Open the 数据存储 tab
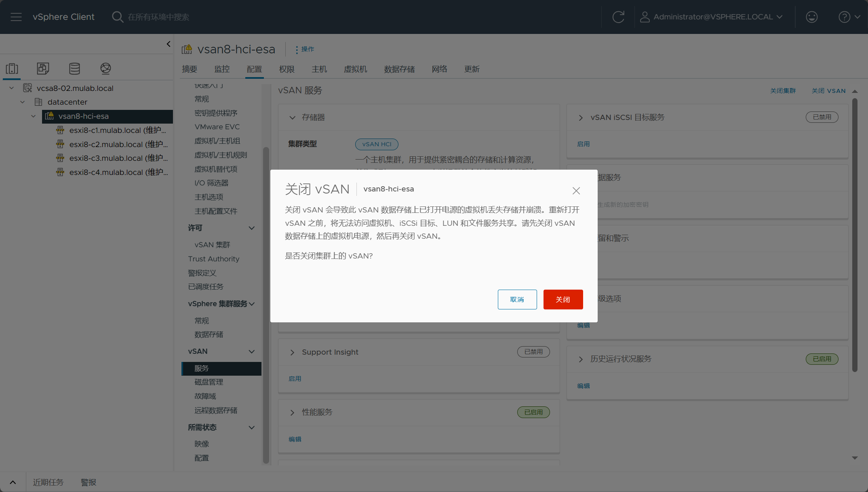 [399, 69]
